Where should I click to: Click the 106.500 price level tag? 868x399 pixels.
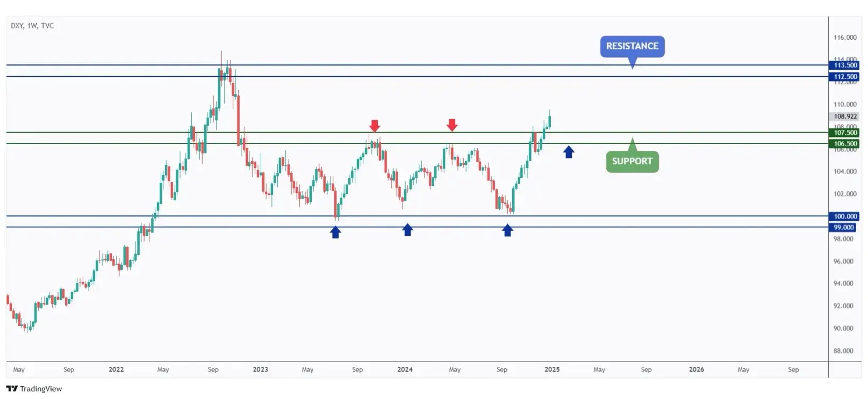tap(845, 144)
